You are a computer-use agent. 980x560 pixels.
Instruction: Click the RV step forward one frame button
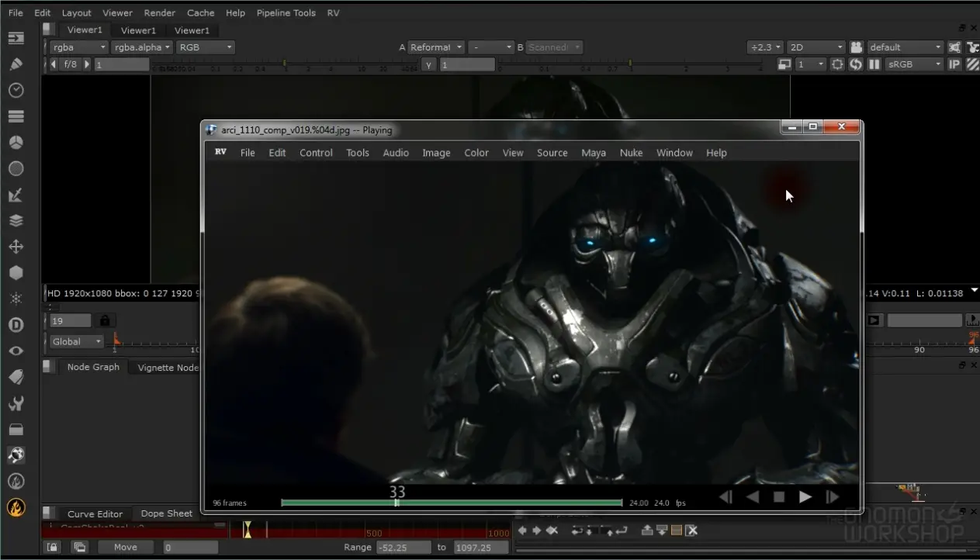tap(832, 497)
